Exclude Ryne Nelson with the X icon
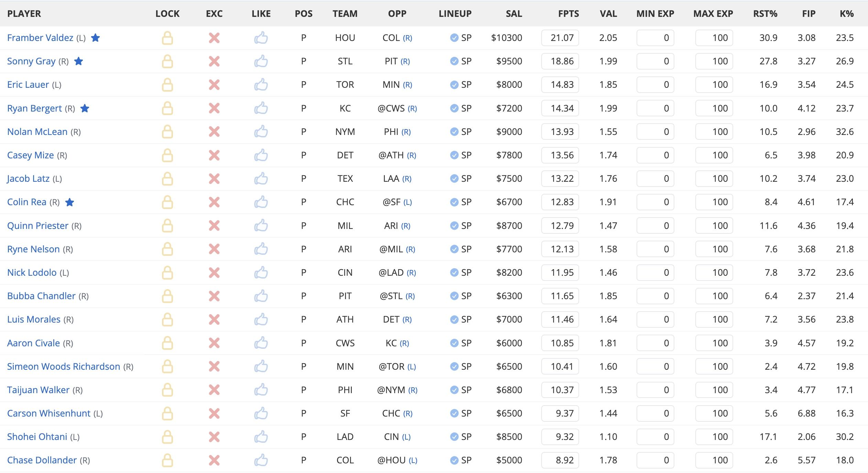Screen dimensions: 868x473 pyautogui.click(x=214, y=249)
